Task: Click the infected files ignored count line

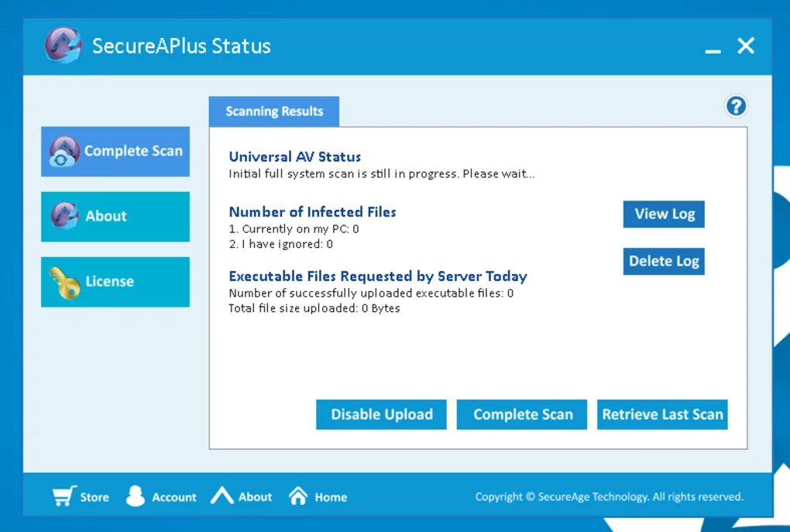Action: tap(280, 244)
